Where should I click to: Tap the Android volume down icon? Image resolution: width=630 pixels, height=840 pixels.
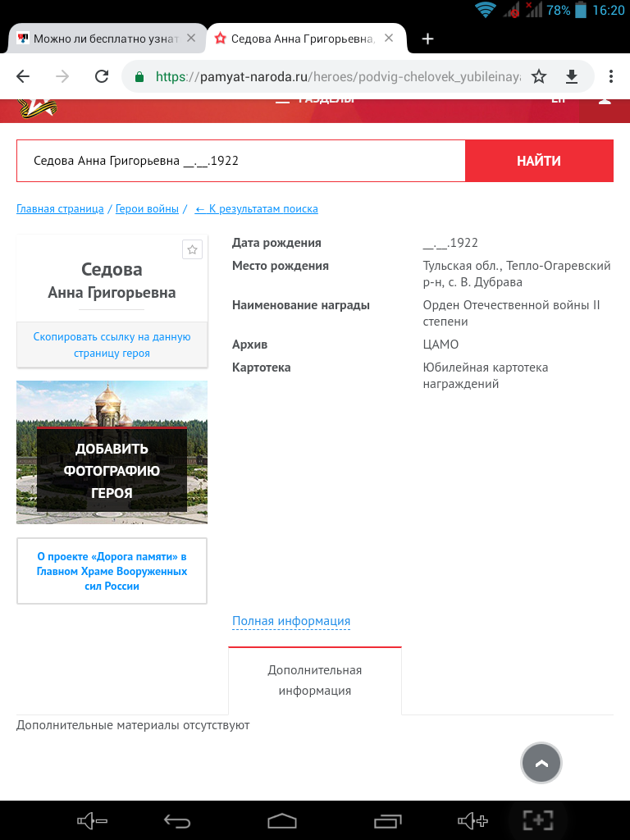pos(92,820)
